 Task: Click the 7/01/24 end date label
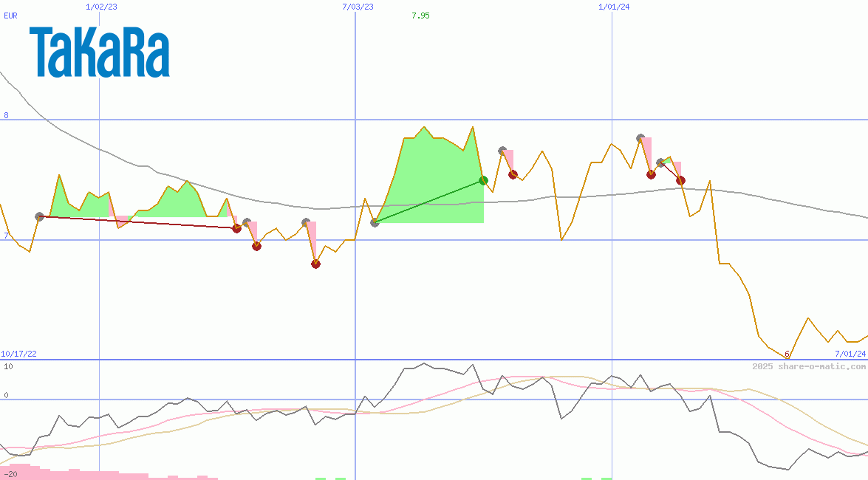coord(850,354)
